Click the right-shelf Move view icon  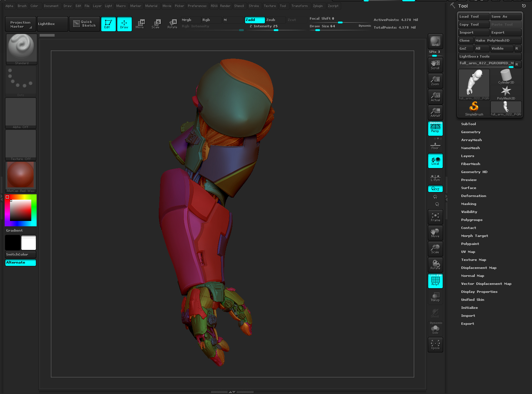point(435,233)
